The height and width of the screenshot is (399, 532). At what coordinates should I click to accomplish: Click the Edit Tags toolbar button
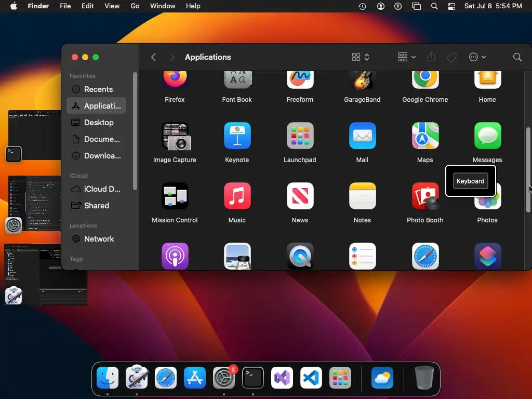pos(451,57)
